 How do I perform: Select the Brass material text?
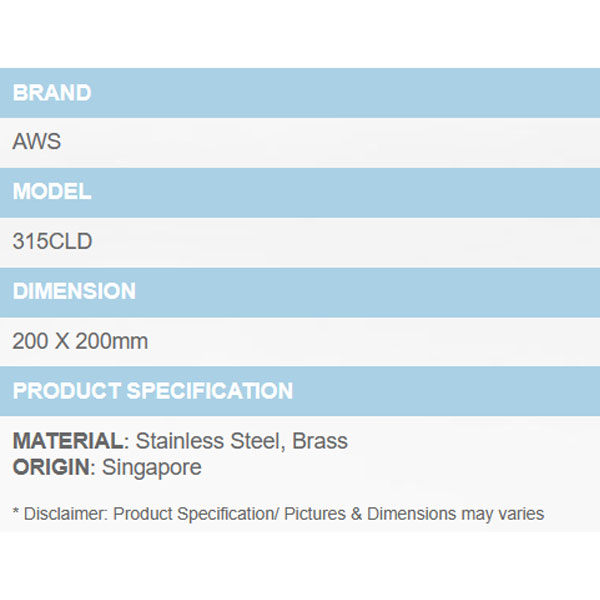320,441
